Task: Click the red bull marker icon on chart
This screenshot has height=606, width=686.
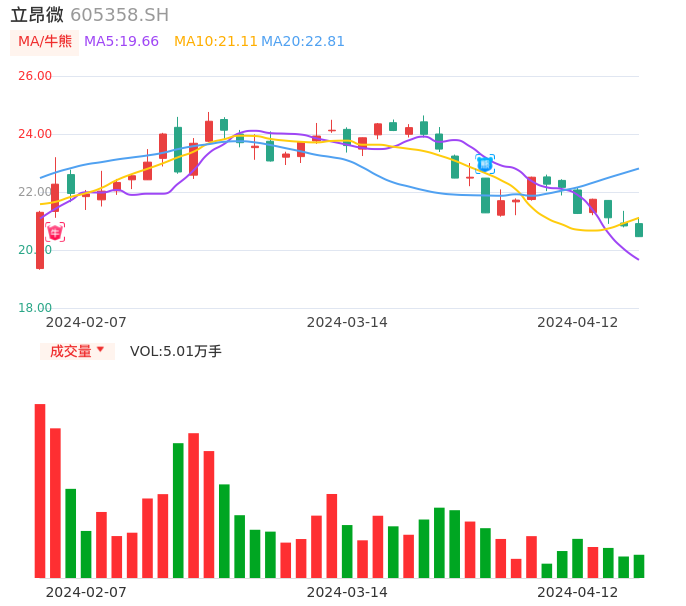Action: (x=55, y=232)
